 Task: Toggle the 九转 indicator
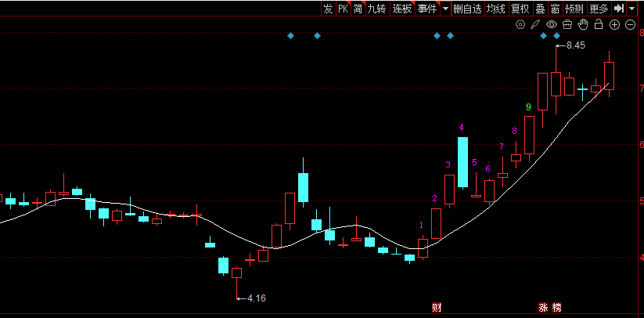(x=377, y=9)
